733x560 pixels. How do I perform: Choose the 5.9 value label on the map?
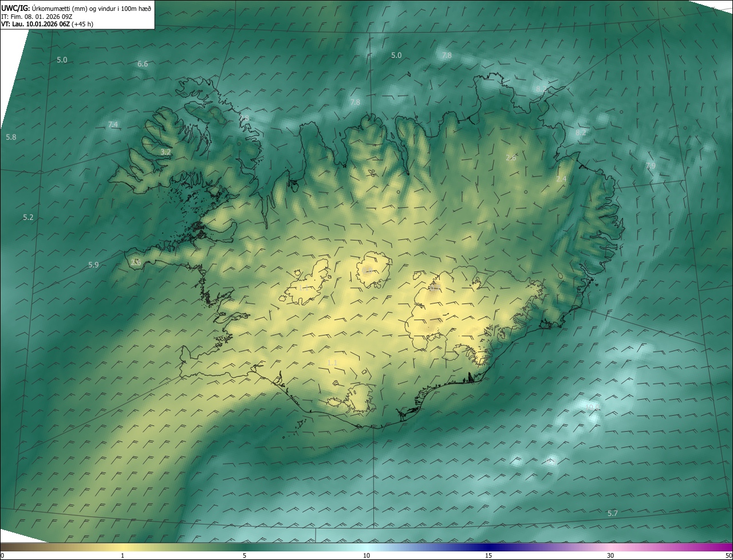(x=93, y=264)
